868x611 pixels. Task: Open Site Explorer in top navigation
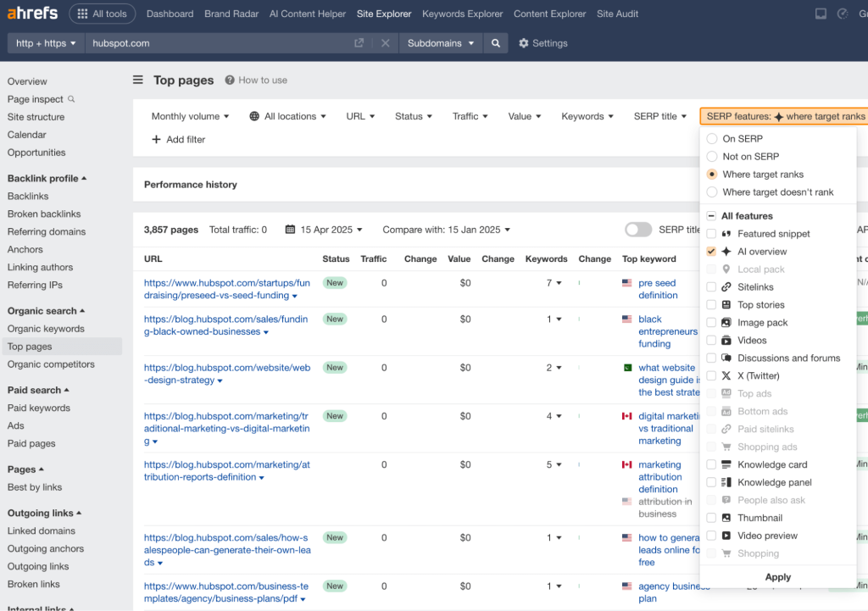tap(384, 14)
